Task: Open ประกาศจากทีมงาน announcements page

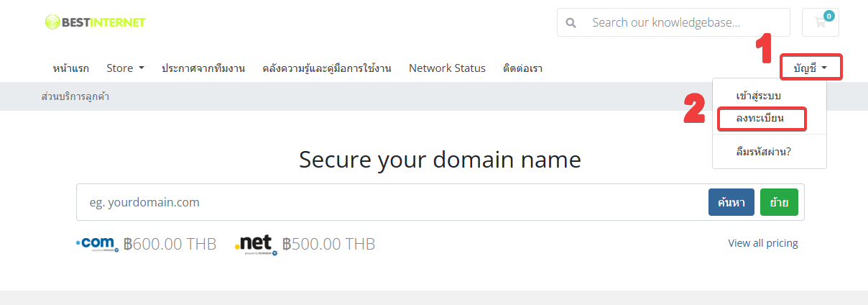Action: [x=203, y=68]
